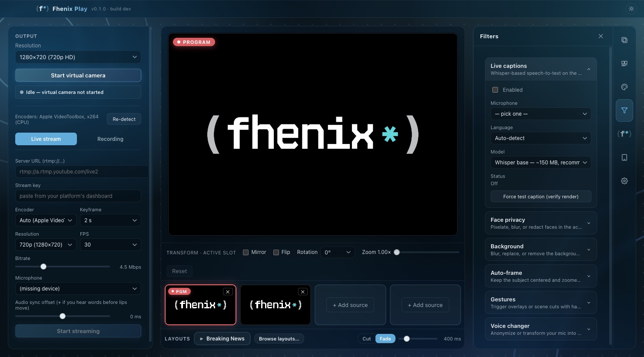Click the idle virtual camera status text
This screenshot has width=644, height=357.
[x=65, y=92]
